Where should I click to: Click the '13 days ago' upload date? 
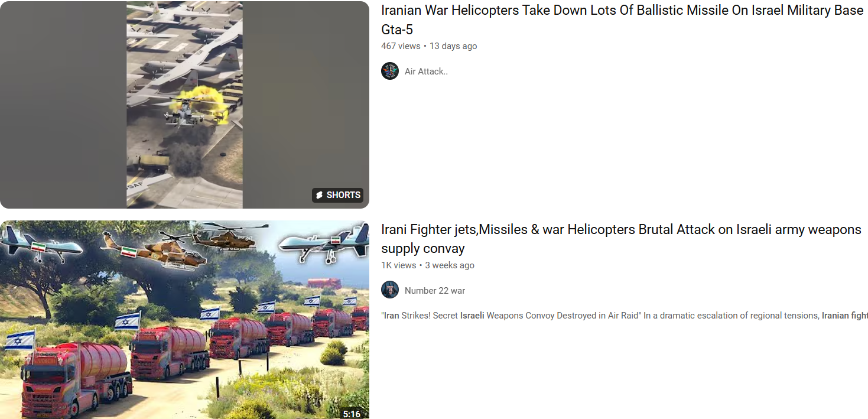(453, 46)
